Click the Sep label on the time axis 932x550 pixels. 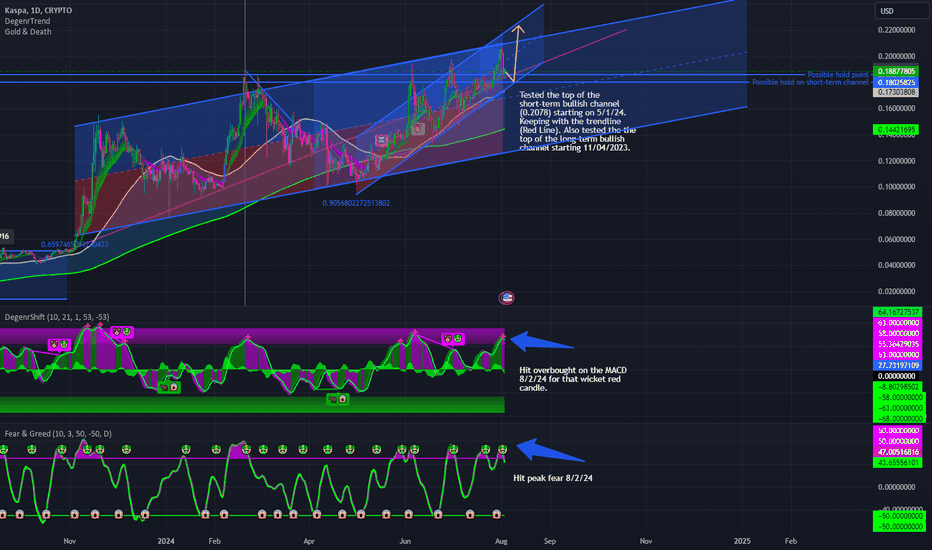click(x=550, y=541)
